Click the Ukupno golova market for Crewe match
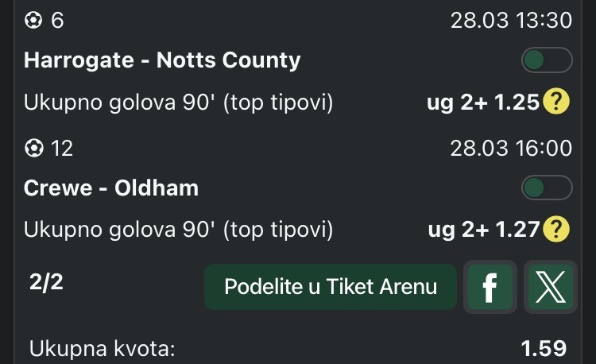 click(178, 230)
